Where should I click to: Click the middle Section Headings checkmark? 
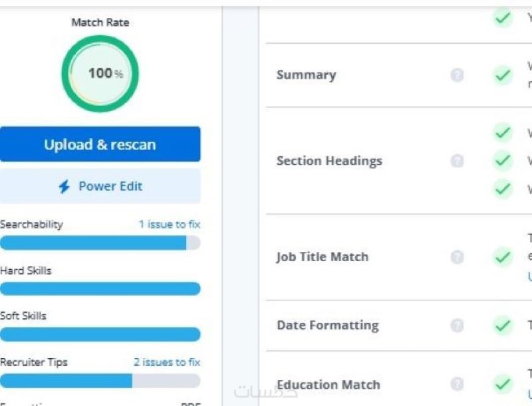(503, 161)
